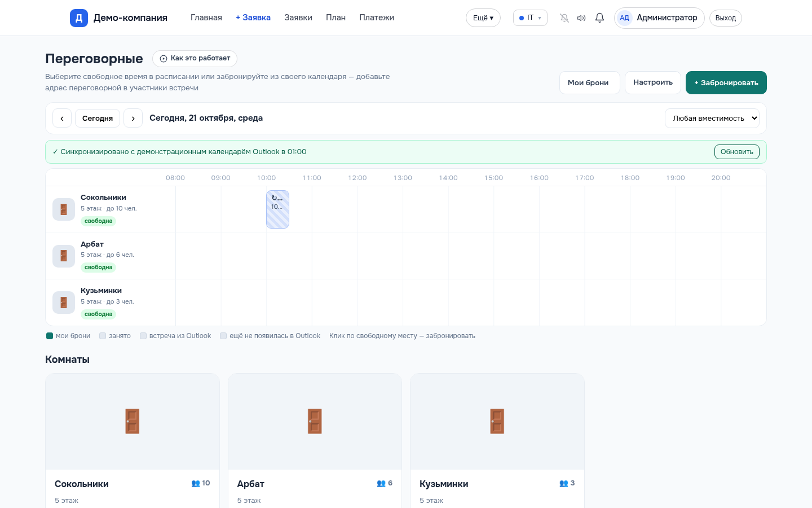Open the notifications bell

click(x=599, y=18)
